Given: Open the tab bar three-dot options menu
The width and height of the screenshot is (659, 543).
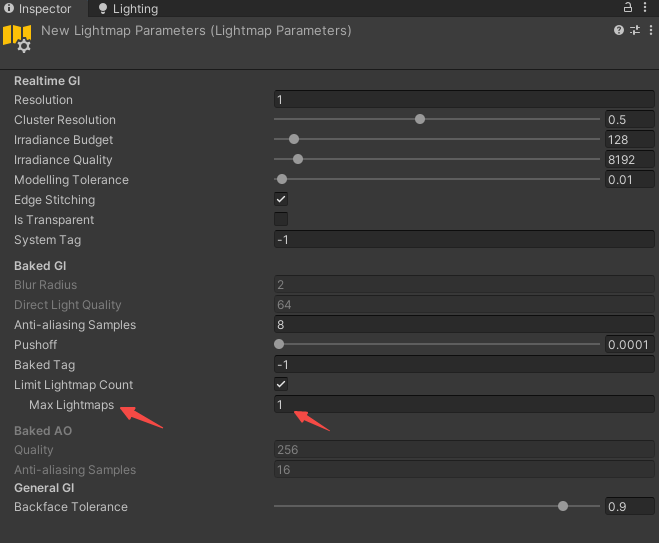Looking at the screenshot, I should tap(645, 7).
